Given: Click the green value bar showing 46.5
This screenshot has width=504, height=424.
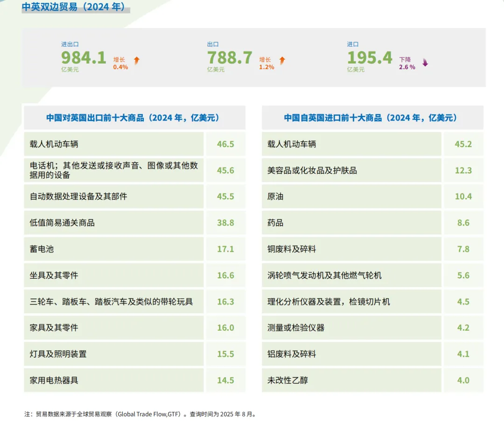Looking at the screenshot, I should point(226,144).
